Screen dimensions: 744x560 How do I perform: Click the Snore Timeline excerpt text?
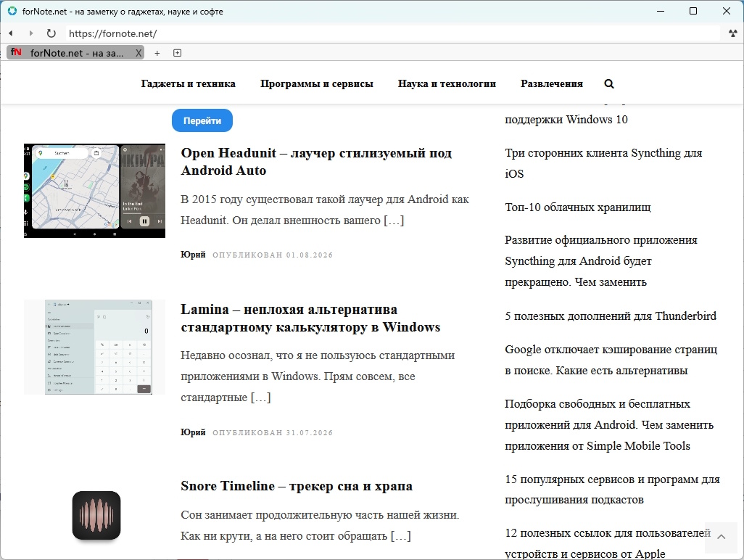coord(320,525)
